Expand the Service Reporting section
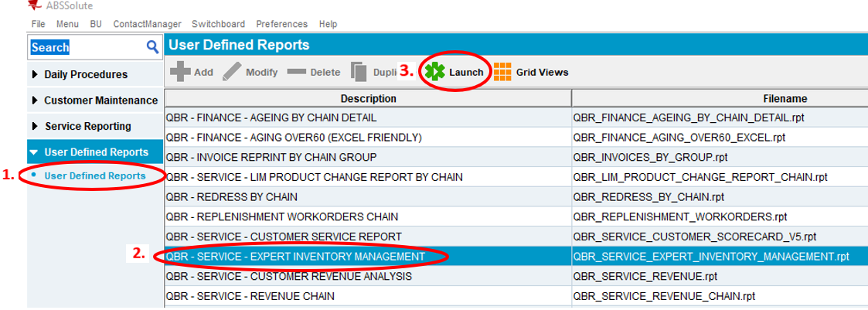868x310 pixels. coord(95,126)
